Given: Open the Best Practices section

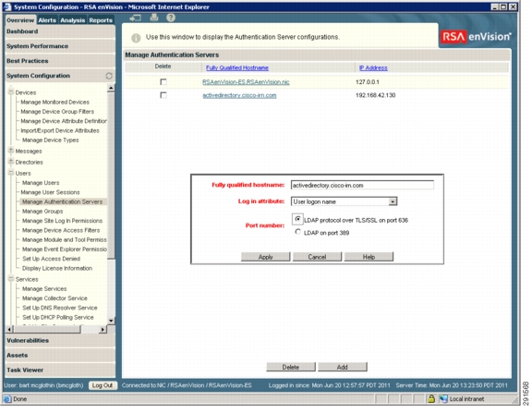Looking at the screenshot, I should [60, 61].
